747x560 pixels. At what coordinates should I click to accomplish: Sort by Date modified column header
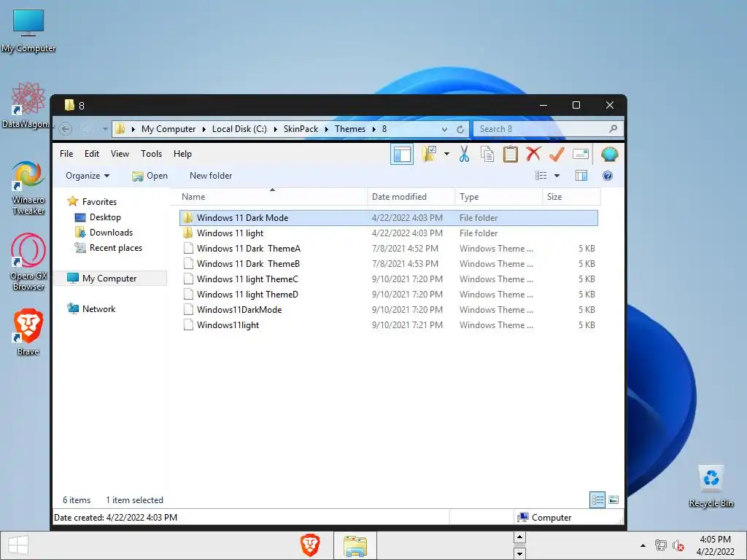tap(411, 197)
